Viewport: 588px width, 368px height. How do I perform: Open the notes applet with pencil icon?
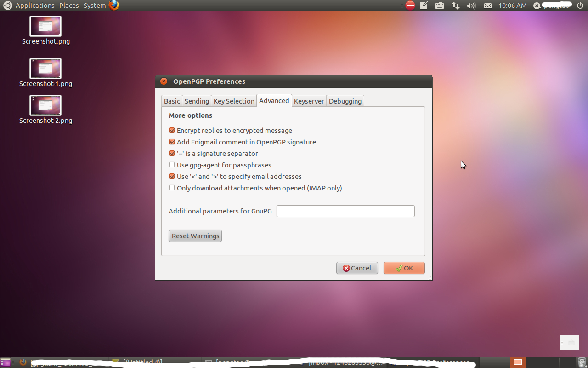coord(424,6)
